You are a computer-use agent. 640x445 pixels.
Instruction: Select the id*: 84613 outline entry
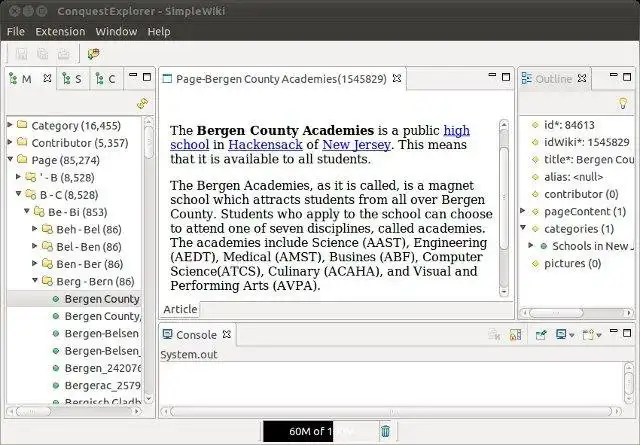pyautogui.click(x=569, y=125)
